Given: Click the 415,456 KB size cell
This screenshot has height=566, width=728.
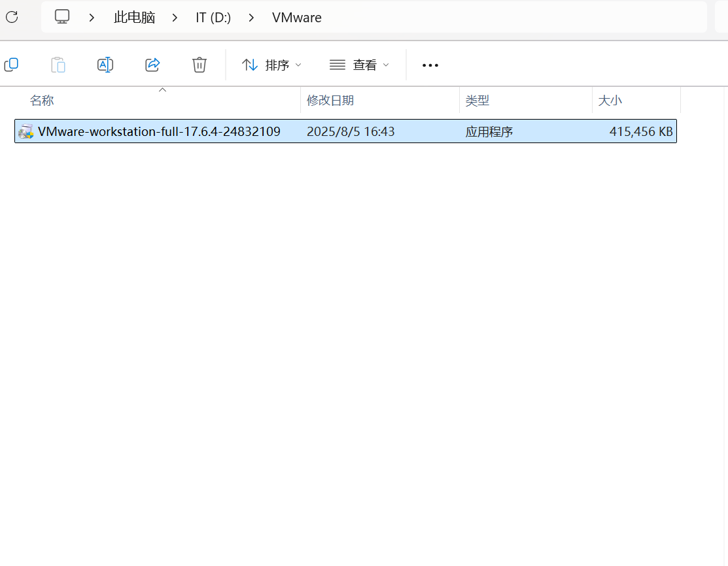Looking at the screenshot, I should tap(641, 132).
